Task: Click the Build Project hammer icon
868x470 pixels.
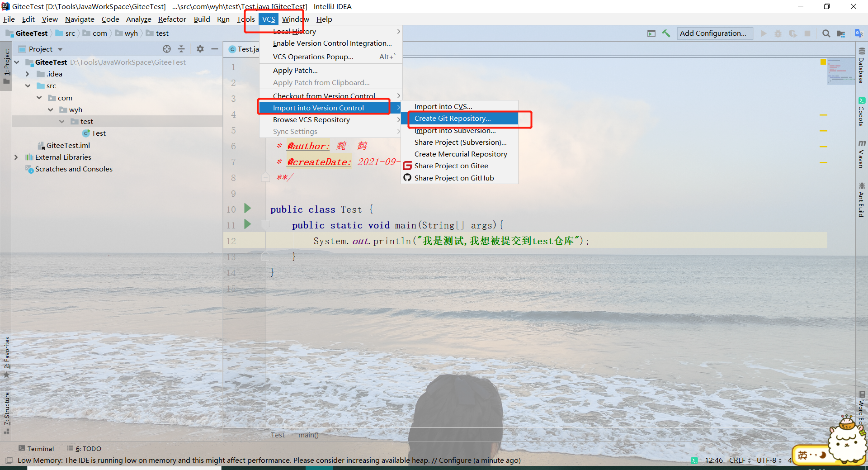Action: click(x=666, y=33)
